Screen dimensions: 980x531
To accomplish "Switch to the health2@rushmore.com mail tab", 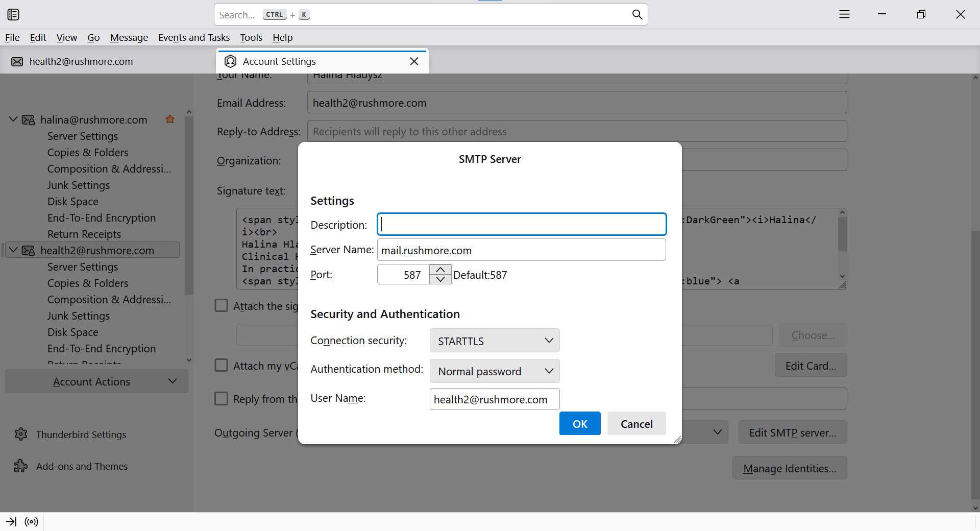I will click(82, 62).
